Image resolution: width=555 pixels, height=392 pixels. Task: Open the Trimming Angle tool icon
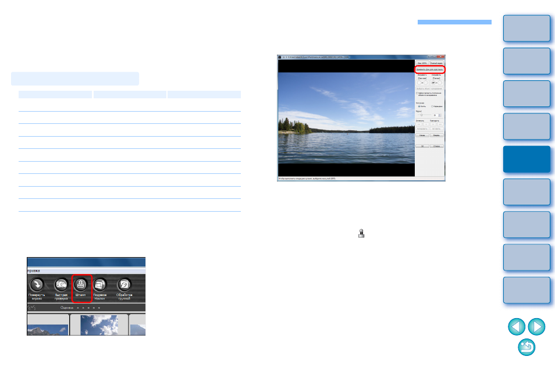[x=100, y=284]
